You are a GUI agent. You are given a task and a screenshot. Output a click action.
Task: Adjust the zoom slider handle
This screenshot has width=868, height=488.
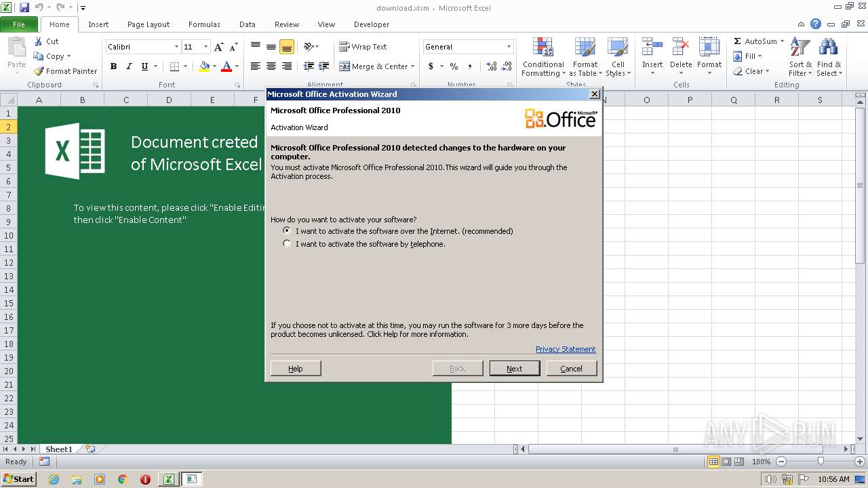[821, 462]
